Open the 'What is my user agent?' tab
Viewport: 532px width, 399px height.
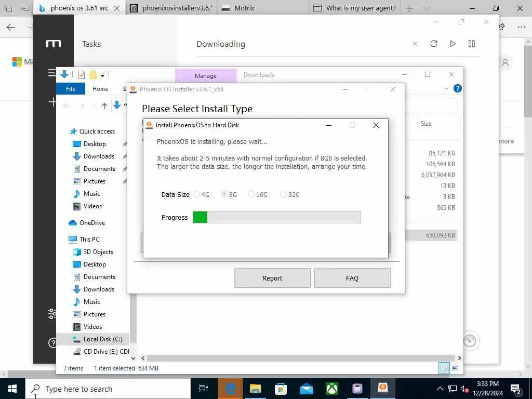pos(355,8)
